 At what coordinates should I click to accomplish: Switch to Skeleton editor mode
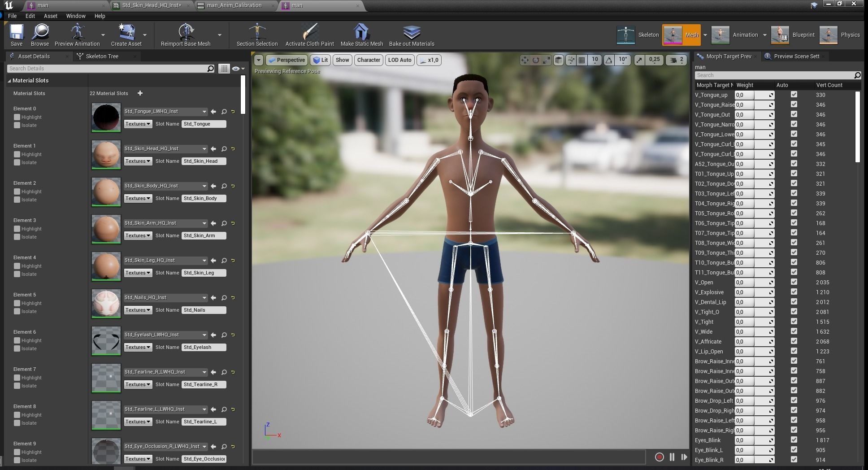pyautogui.click(x=638, y=35)
